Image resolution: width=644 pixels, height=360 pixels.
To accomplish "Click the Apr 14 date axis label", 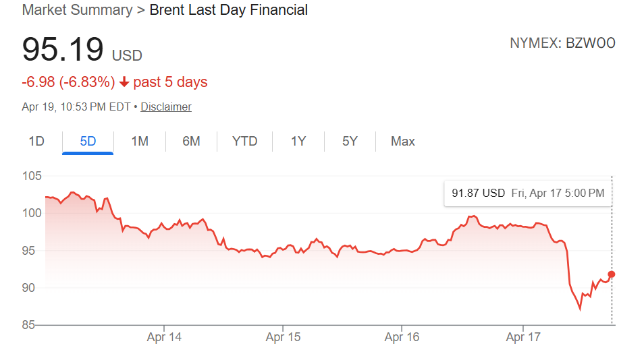I will (164, 337).
